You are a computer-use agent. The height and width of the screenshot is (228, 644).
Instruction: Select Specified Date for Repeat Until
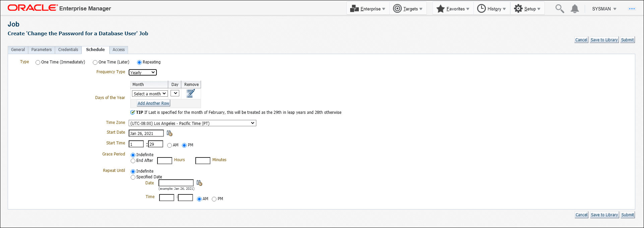pos(133,177)
